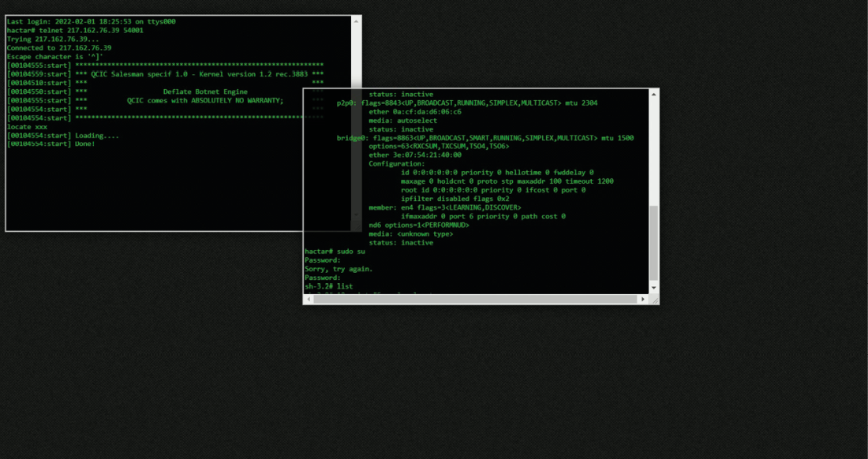Click scroll-up arrow in the telnet terminal
The image size is (868, 459).
tap(356, 21)
